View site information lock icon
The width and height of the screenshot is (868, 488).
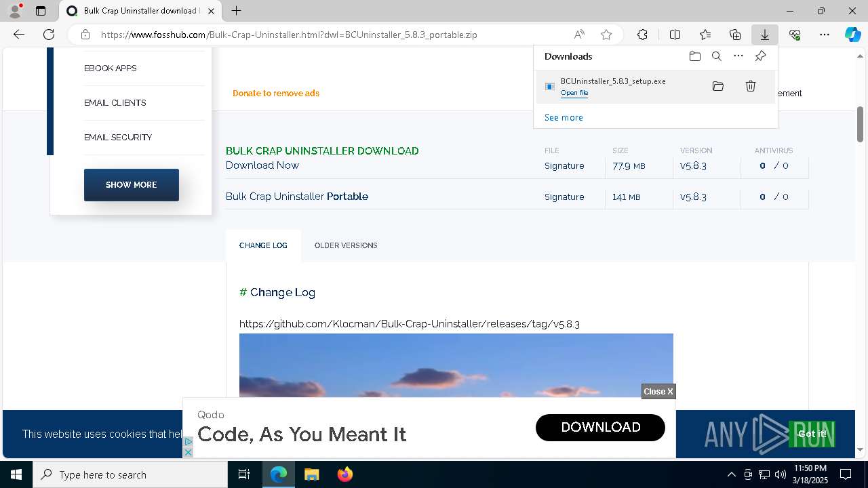tap(85, 35)
